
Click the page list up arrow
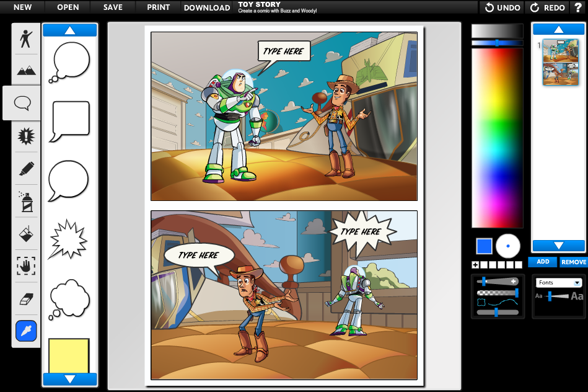click(559, 29)
